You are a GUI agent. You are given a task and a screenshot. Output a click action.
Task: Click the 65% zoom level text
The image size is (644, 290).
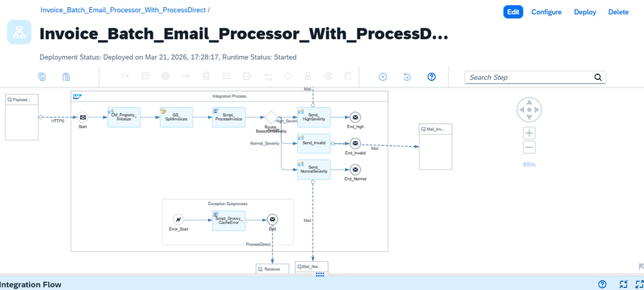click(529, 164)
